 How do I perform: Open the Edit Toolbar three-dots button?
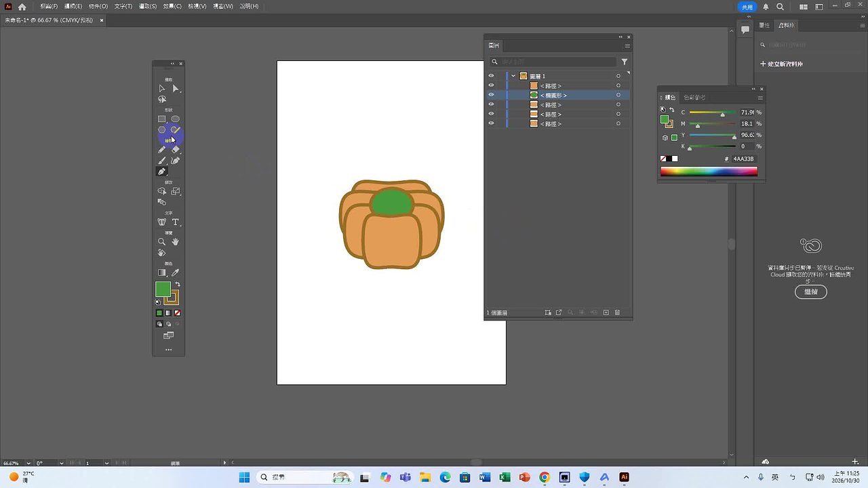(168, 350)
